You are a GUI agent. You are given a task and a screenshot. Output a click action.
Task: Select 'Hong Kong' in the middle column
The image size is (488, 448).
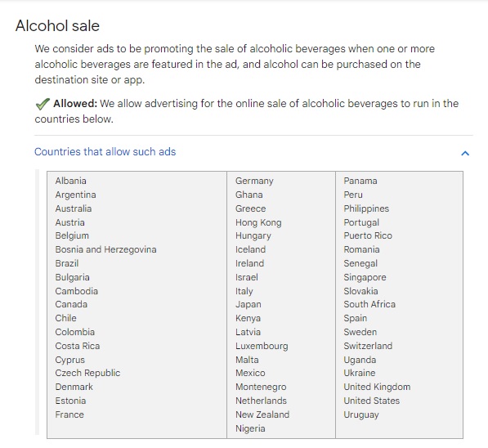pos(258,222)
